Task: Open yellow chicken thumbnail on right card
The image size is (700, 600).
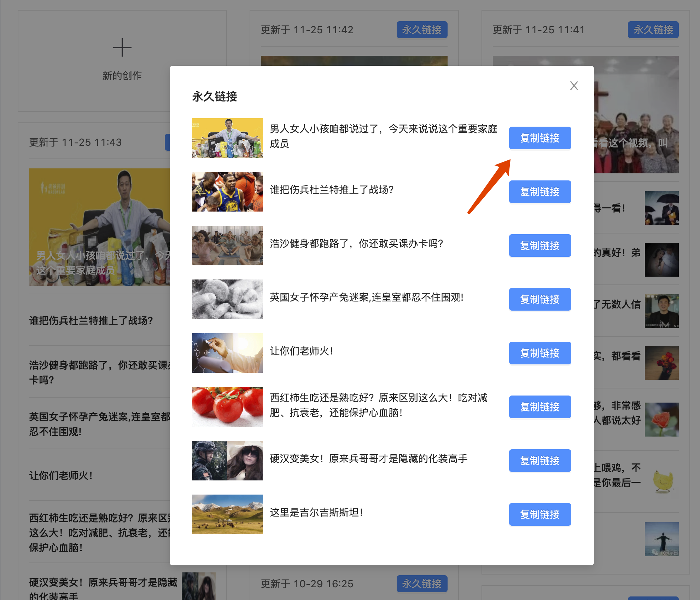Action: (661, 481)
